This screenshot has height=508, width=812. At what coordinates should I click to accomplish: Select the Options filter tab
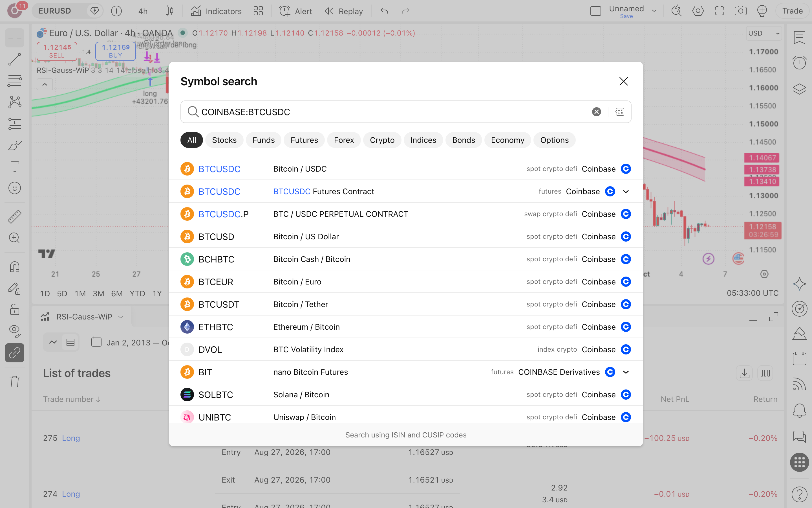click(554, 140)
